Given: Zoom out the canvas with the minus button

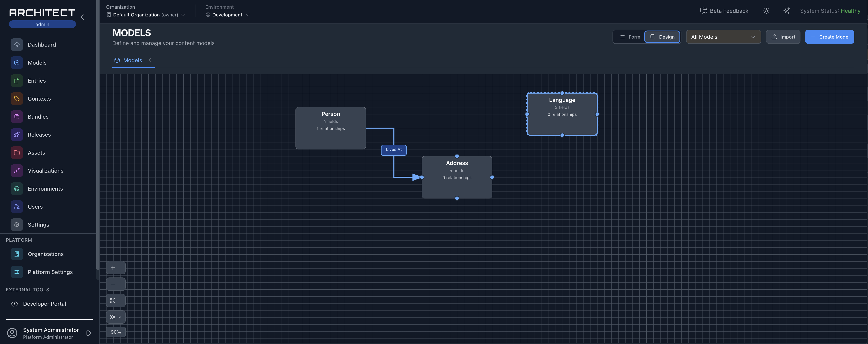Looking at the screenshot, I should (115, 284).
